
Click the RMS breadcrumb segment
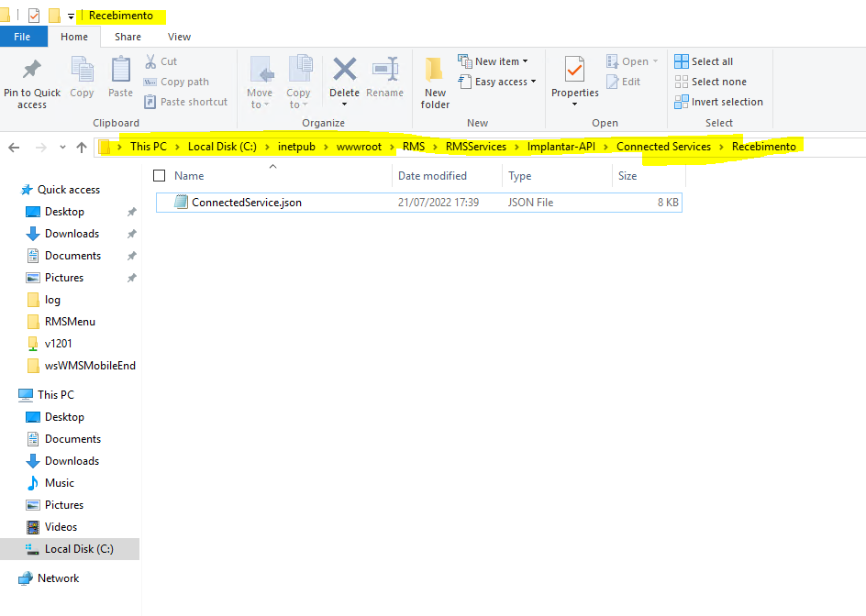414,147
